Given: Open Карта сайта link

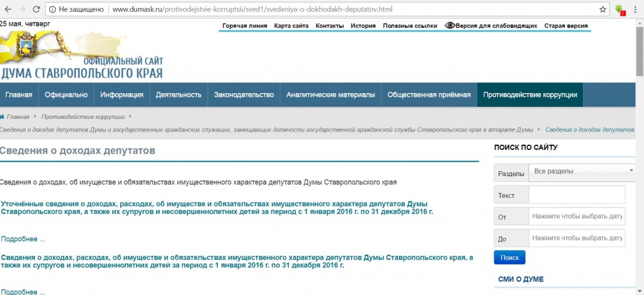Looking at the screenshot, I should tap(291, 25).
